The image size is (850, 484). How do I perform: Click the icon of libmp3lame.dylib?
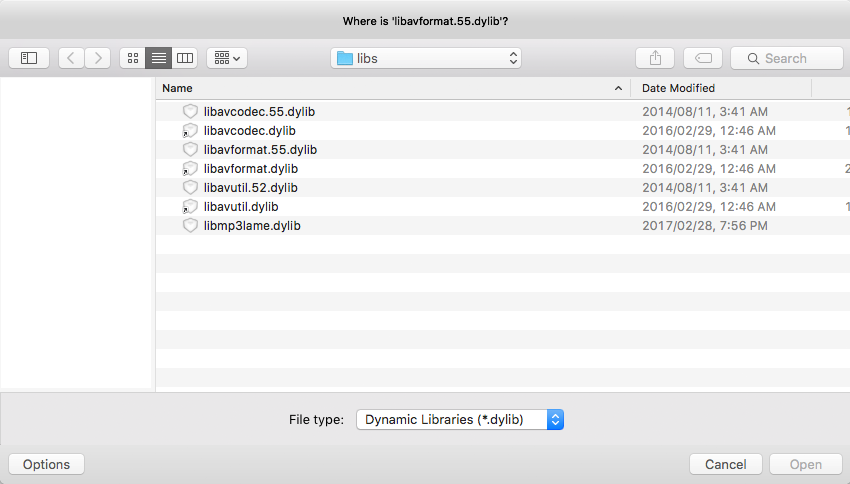point(190,225)
